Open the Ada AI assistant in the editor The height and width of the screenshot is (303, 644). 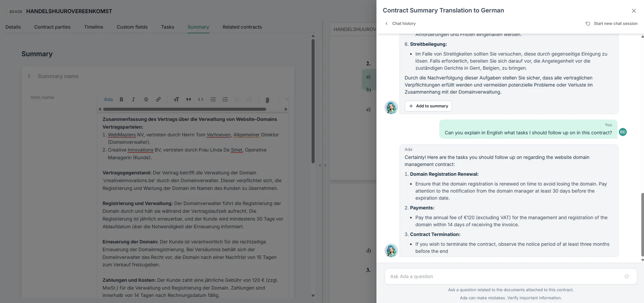coord(108,99)
